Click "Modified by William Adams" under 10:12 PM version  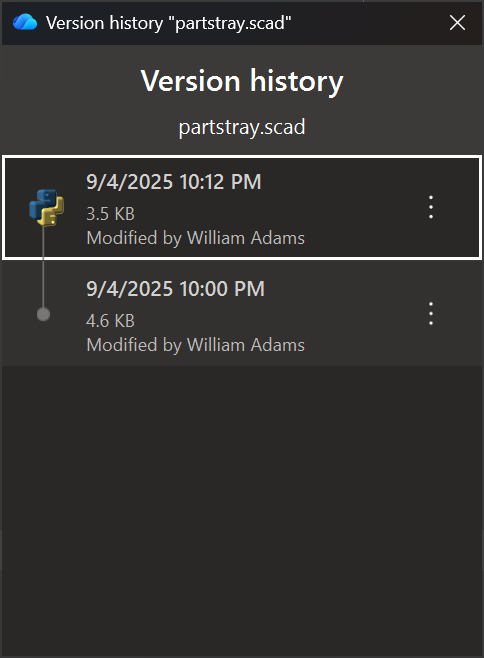pyautogui.click(x=196, y=238)
